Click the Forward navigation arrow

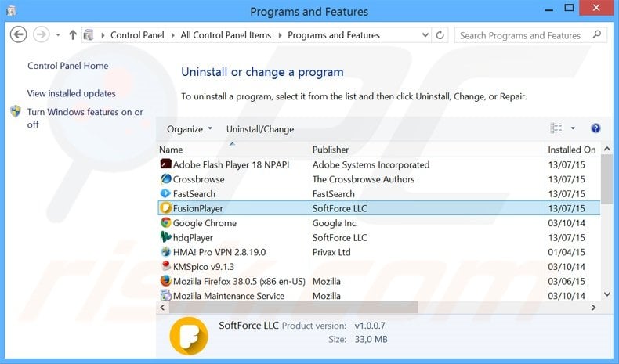42,34
